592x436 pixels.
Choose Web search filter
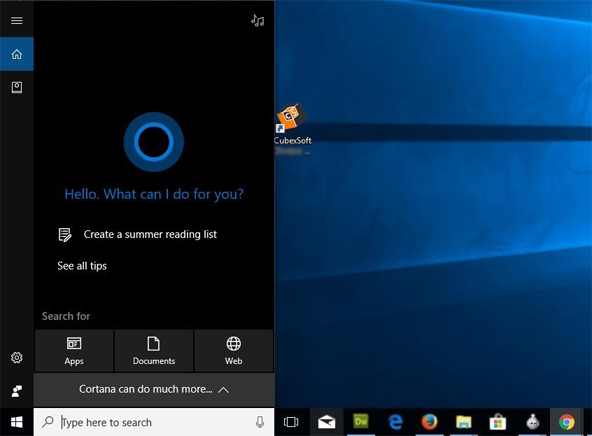coord(234,351)
